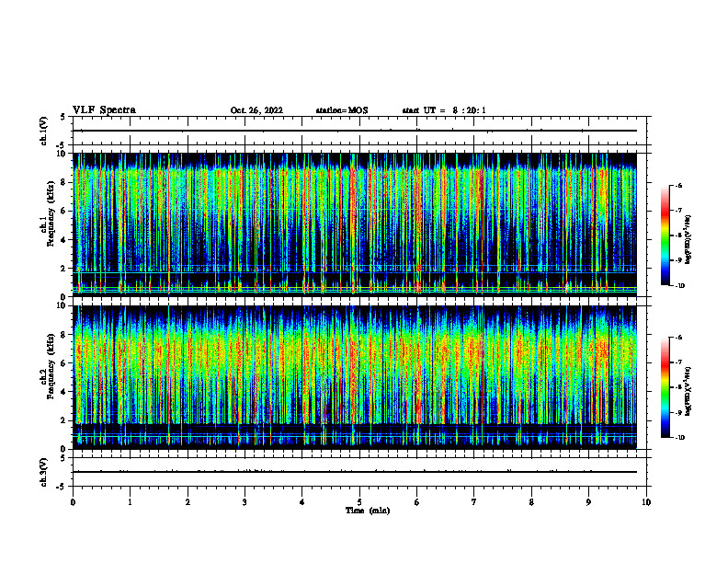Click time axis tick label '10'
Screen dimensions: 728x563
(646, 502)
